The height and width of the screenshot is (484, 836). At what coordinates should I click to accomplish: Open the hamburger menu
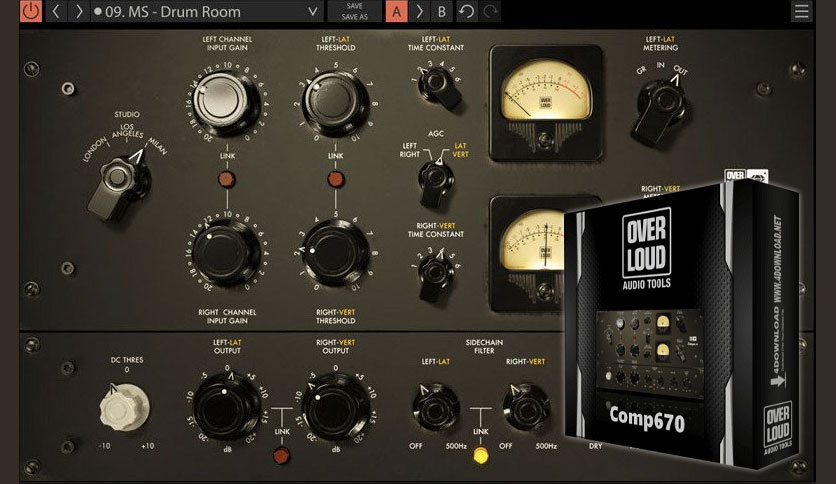pos(801,11)
